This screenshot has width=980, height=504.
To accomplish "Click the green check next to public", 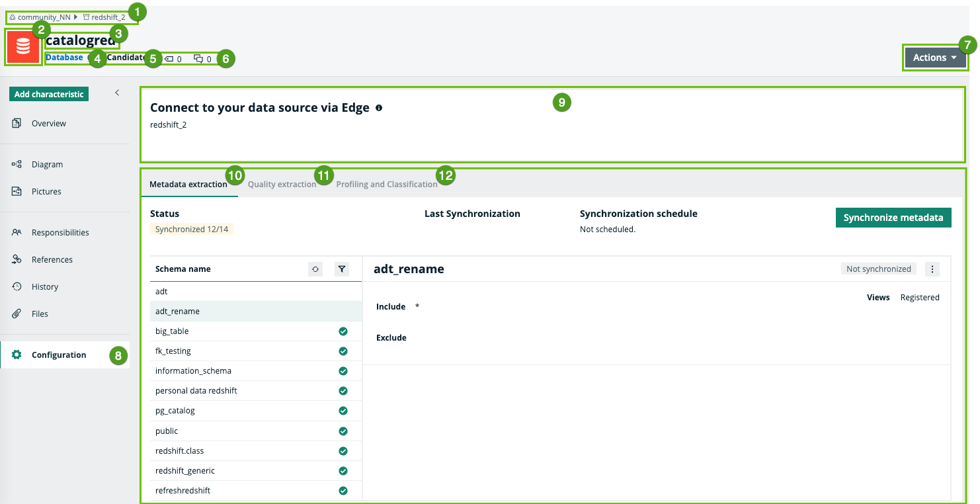I will click(343, 431).
